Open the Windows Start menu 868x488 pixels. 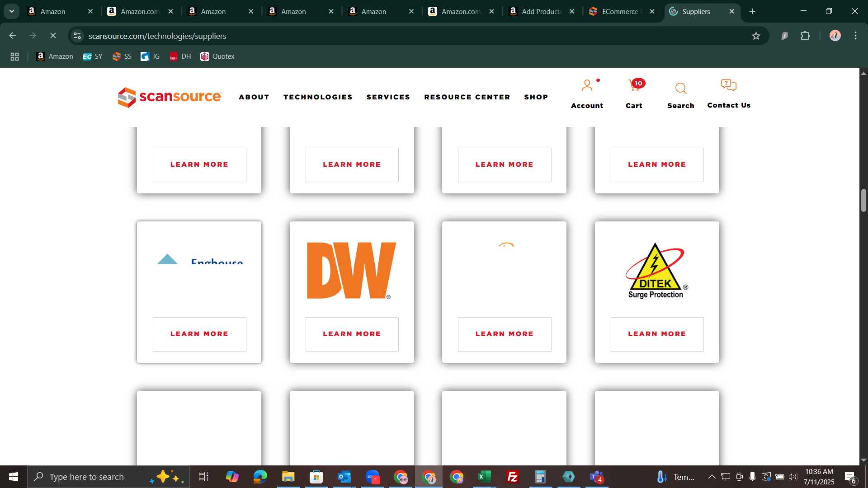(x=14, y=477)
